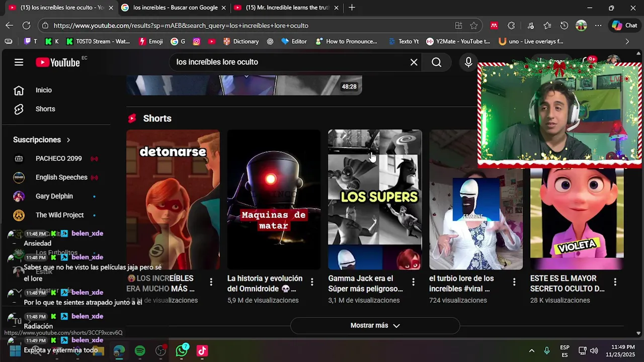The width and height of the screenshot is (644, 362).
Task: Show hidden system tray icons
Action: pyautogui.click(x=531, y=350)
